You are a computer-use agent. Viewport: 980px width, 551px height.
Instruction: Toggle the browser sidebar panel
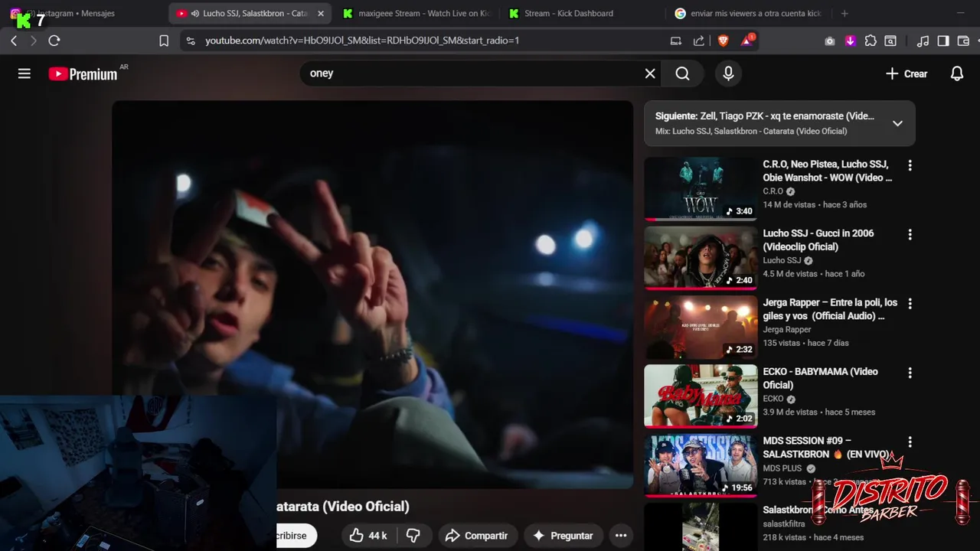click(943, 41)
